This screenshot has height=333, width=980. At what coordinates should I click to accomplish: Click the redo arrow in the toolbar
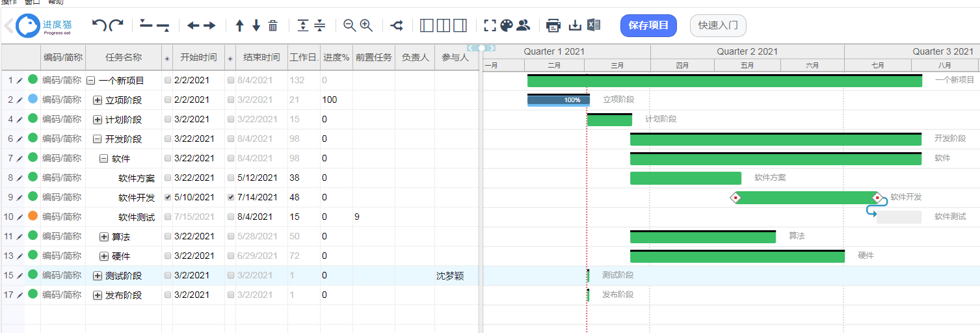pyautogui.click(x=116, y=25)
